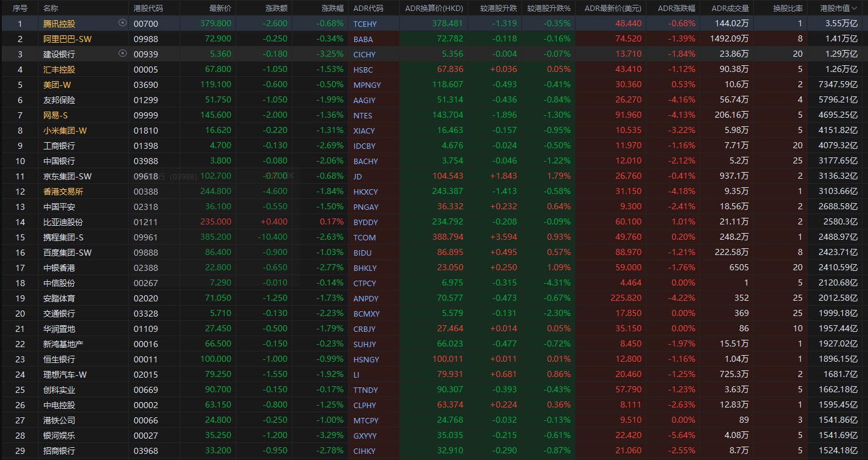
Task: Click the 理想汽车-W stock name
Action: tap(65, 374)
